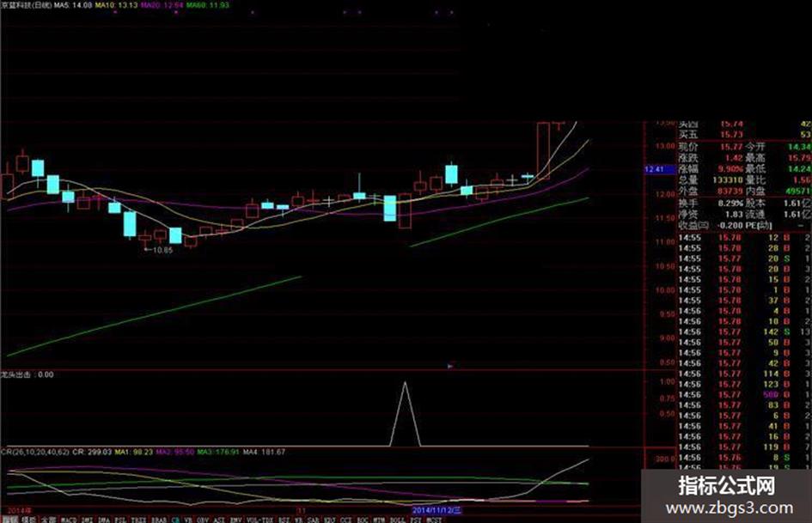Click the CR(26,10,20,40,62) indicator header
This screenshot has height=523, width=812.
(x=34, y=452)
